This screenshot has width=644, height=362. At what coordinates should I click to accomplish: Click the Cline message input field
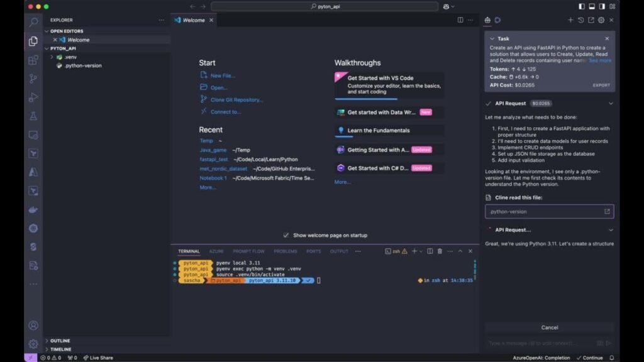541,343
